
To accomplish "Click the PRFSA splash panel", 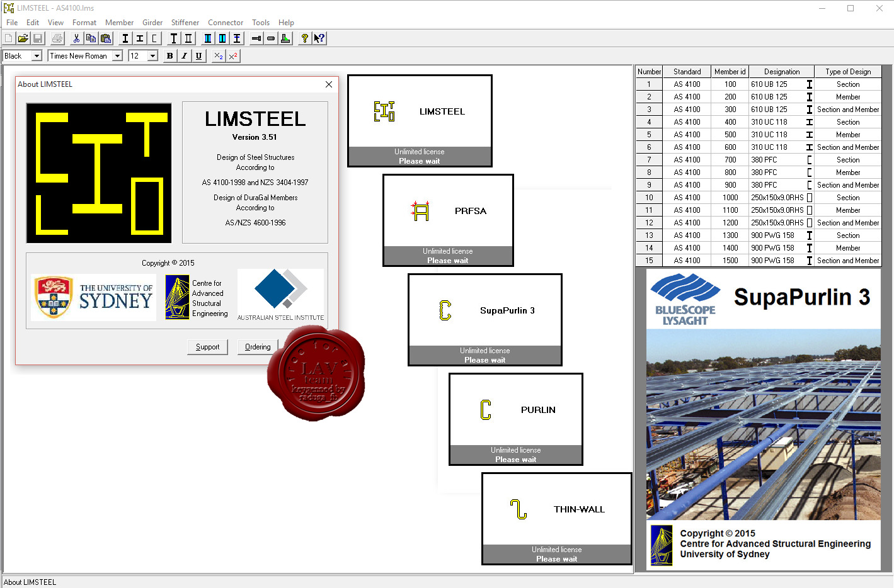I will tap(448, 220).
